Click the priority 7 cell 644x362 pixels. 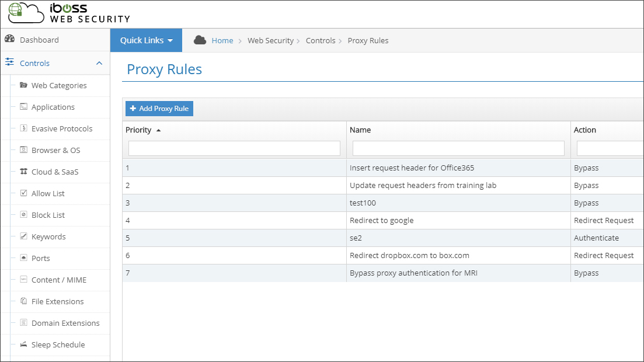click(x=234, y=273)
